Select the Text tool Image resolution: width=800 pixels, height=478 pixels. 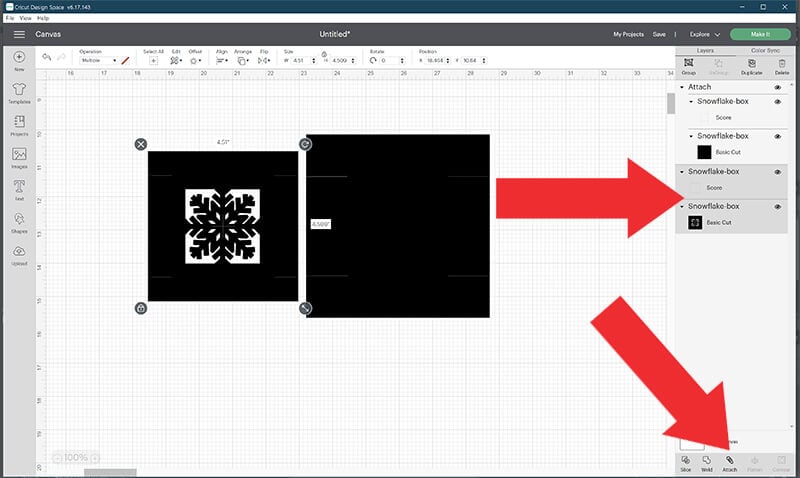[20, 188]
